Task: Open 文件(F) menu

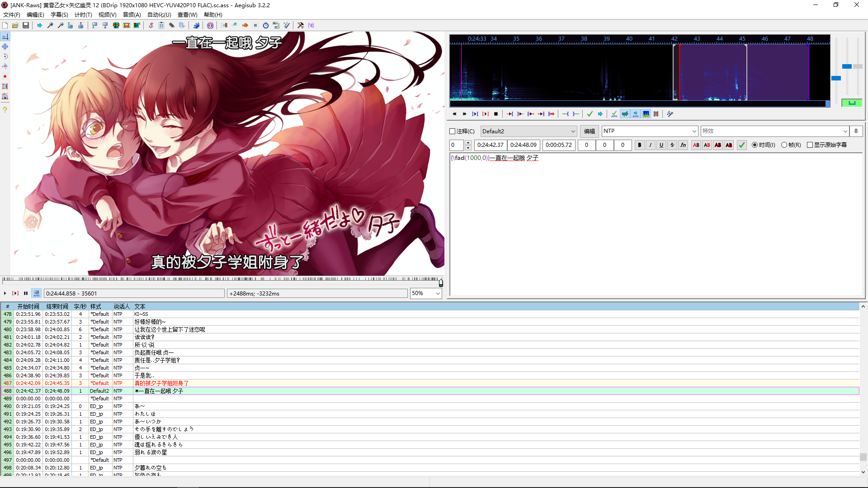Action: point(12,15)
